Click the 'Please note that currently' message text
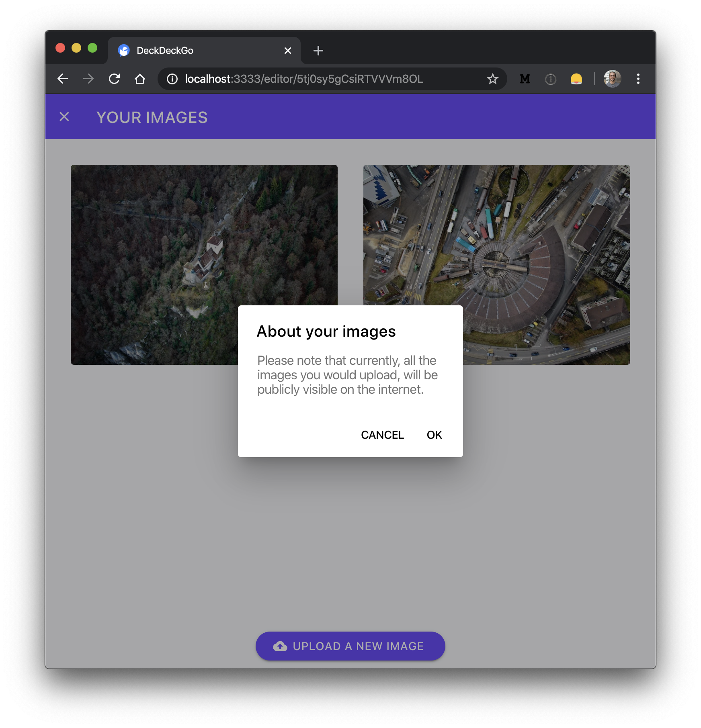 click(x=347, y=375)
